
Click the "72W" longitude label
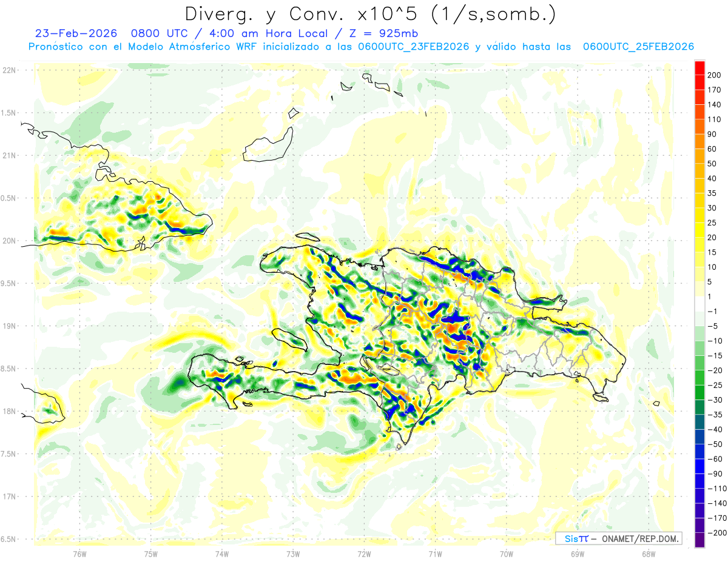[364, 554]
